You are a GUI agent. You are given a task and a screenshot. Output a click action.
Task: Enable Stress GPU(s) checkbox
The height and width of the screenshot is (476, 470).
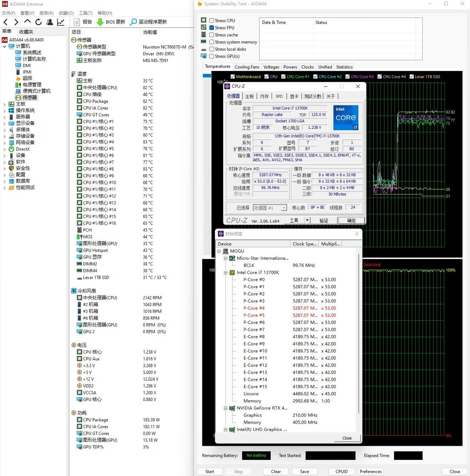point(212,56)
